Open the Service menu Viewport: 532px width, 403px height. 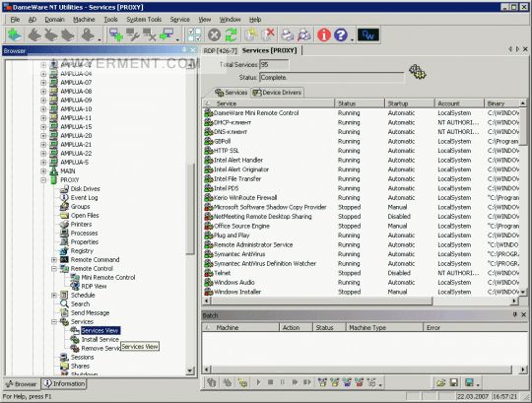180,20
